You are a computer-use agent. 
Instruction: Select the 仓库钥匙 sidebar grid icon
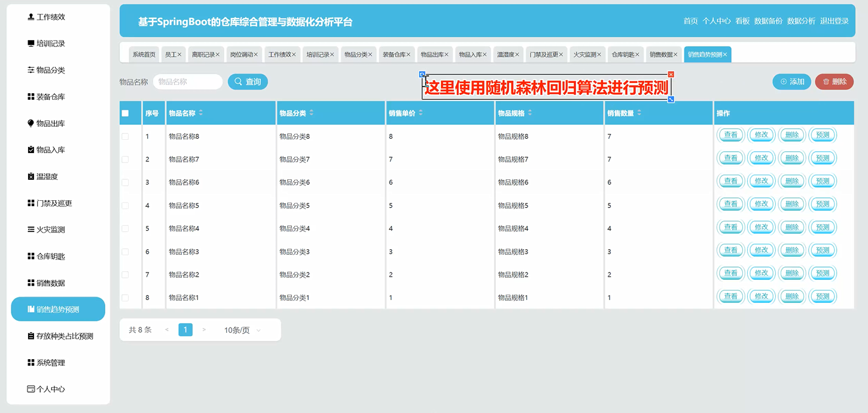pos(31,256)
